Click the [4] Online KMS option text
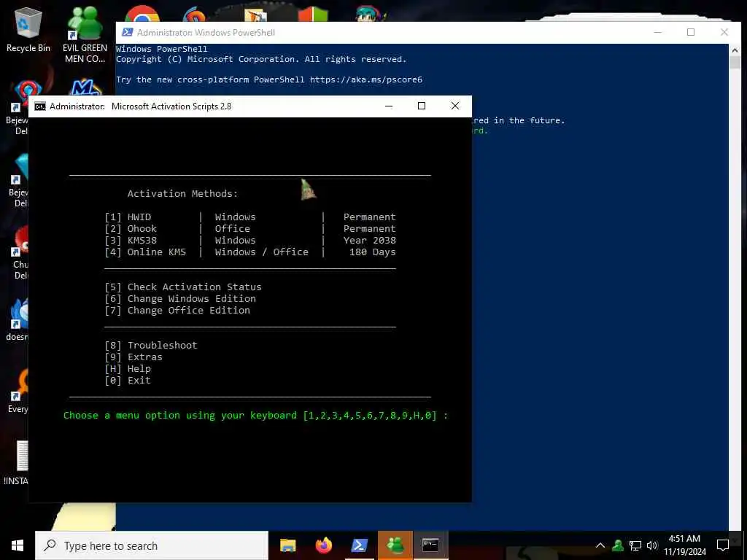 click(x=145, y=252)
